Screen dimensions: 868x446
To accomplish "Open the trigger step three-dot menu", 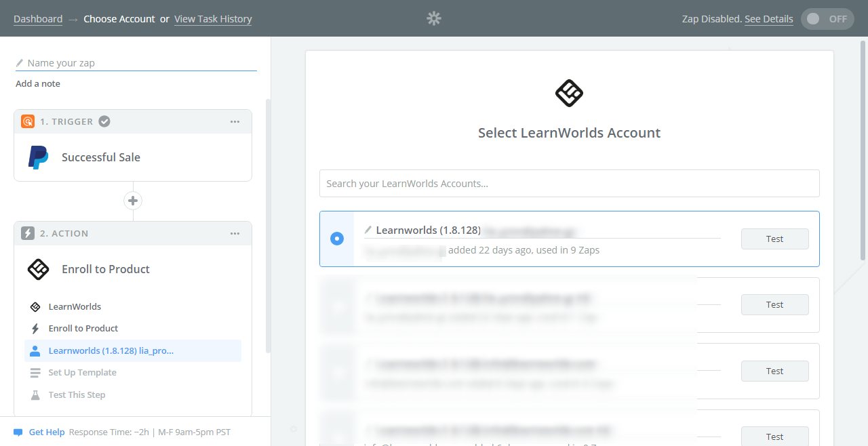I will click(235, 122).
